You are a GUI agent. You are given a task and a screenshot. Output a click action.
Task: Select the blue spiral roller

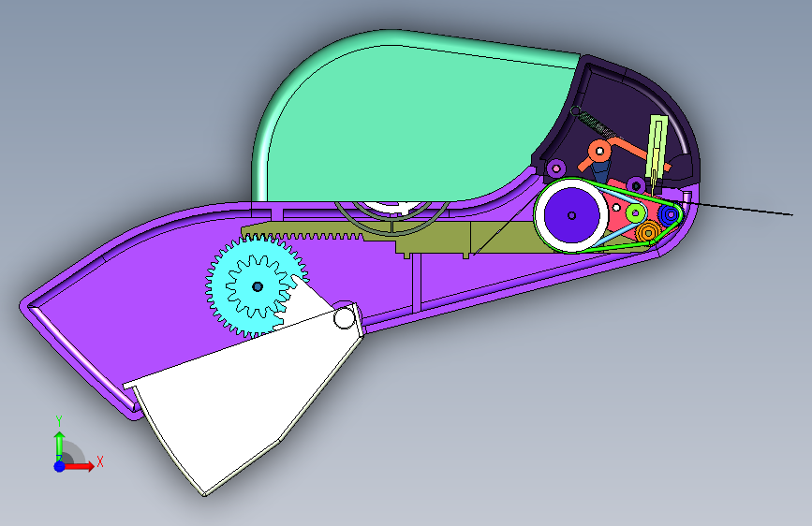tap(670, 213)
